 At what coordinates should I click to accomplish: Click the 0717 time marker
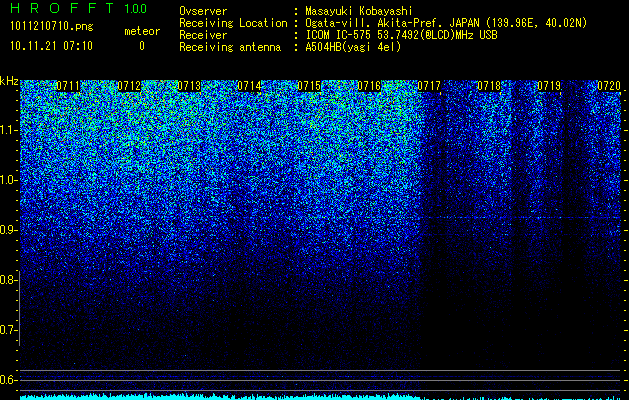(429, 86)
